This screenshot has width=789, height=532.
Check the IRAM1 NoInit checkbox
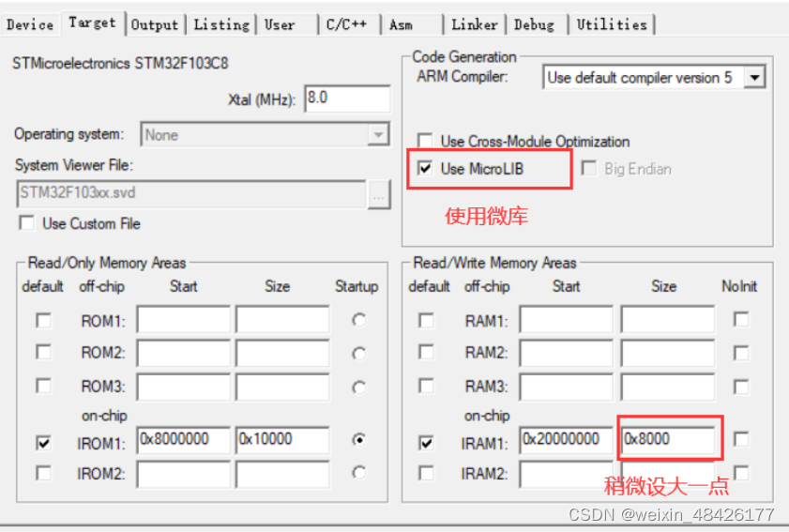(741, 439)
